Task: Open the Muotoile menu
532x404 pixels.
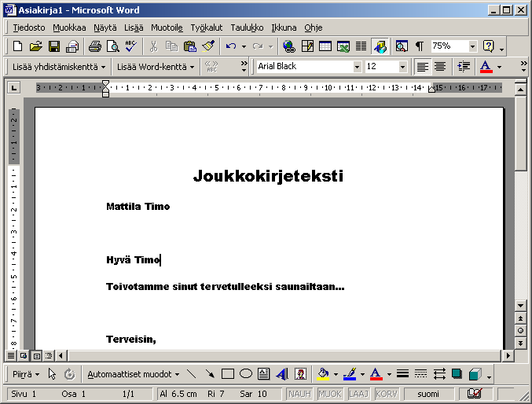Action: (x=167, y=28)
